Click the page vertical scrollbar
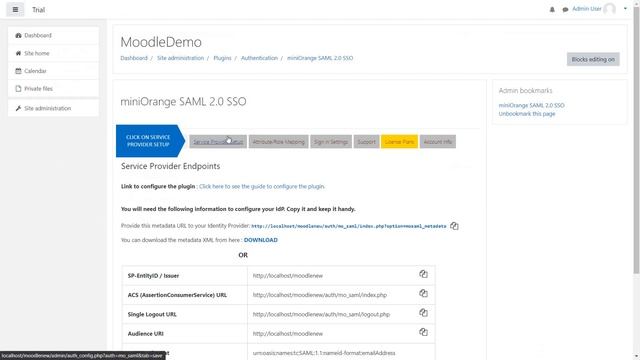The image size is (640, 360). pyautogui.click(x=636, y=139)
